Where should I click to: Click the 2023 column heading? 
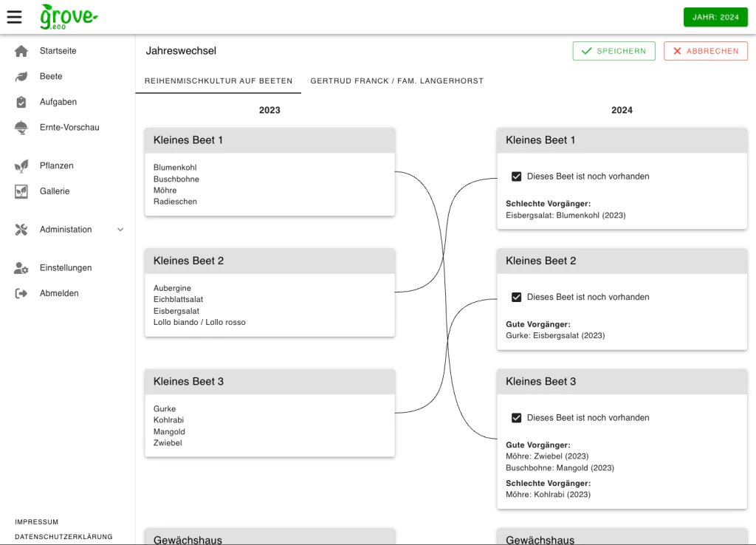269,110
